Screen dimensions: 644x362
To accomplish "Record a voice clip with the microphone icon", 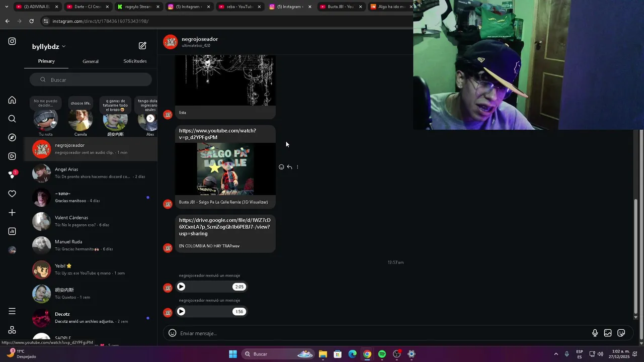I will point(595,333).
